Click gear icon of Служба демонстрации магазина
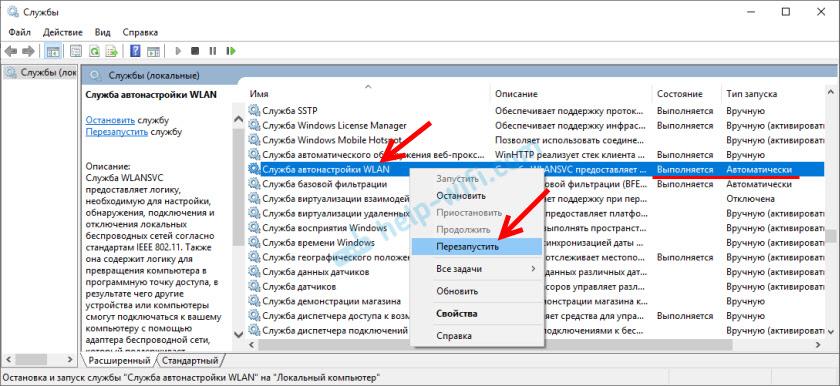The height and width of the screenshot is (386, 840). (x=253, y=300)
